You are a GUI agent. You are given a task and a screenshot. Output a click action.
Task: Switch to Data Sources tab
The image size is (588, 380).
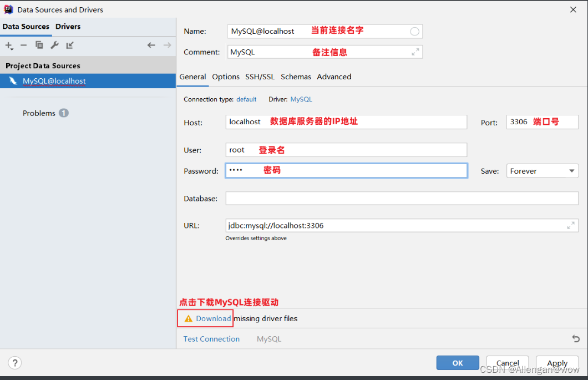click(x=26, y=27)
